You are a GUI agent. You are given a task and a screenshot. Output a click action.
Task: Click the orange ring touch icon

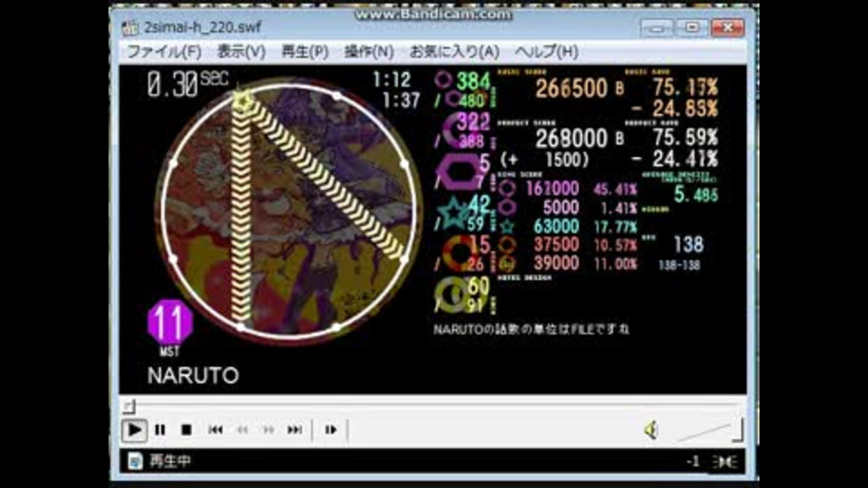click(x=459, y=252)
